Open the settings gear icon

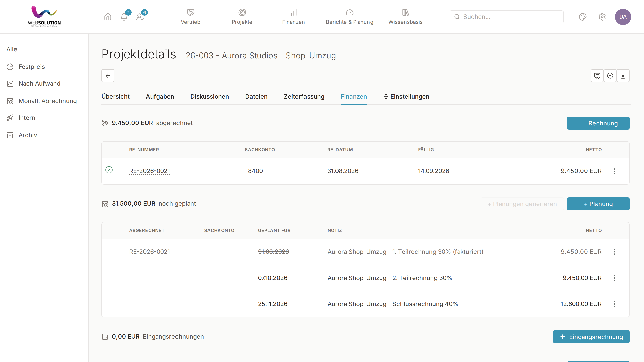pos(602,17)
